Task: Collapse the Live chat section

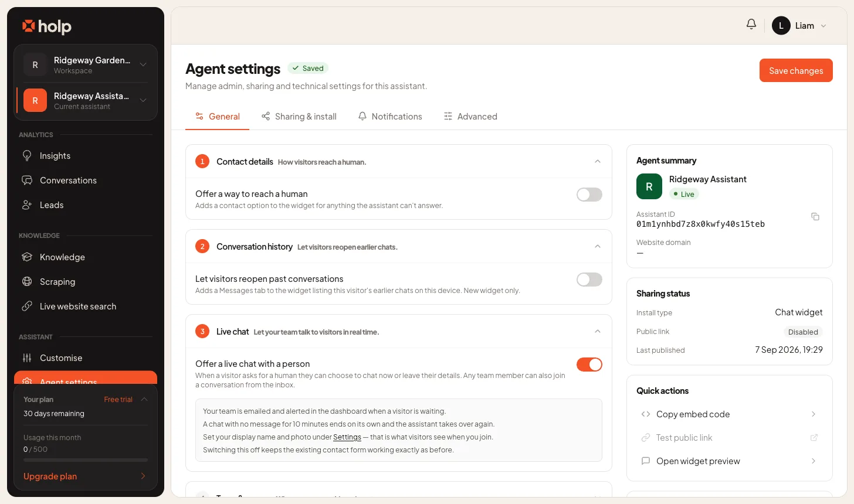Action: tap(598, 331)
